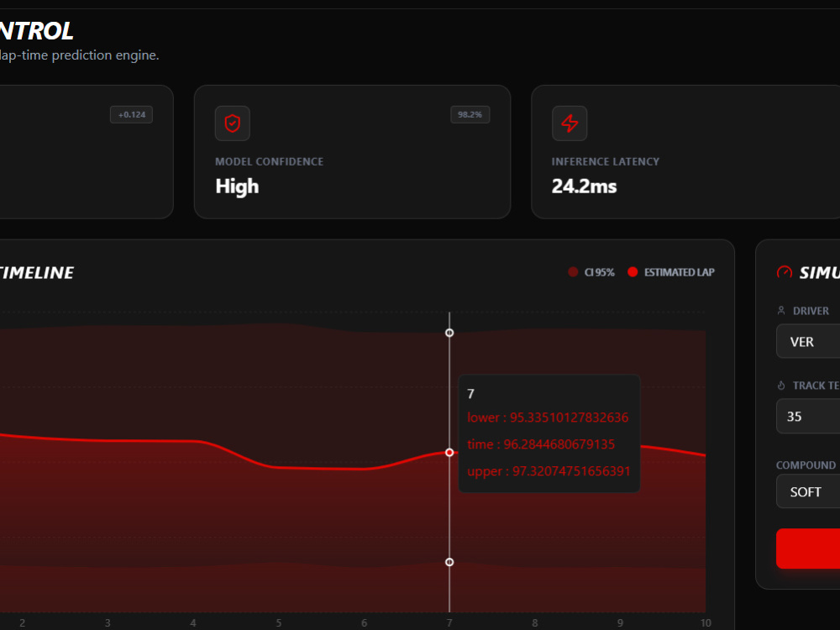Click the person icon next to DRIVER
This screenshot has height=630, width=840.
tap(781, 311)
